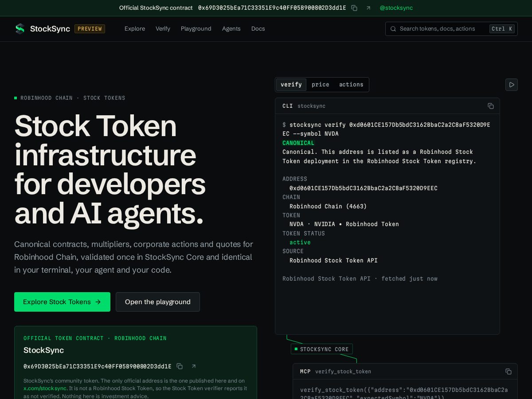532x399 pixels.
Task: Click OFFICIAL TOKEN CONTRACT · ROBINHOOD CHAIN label
Action: 95,338
